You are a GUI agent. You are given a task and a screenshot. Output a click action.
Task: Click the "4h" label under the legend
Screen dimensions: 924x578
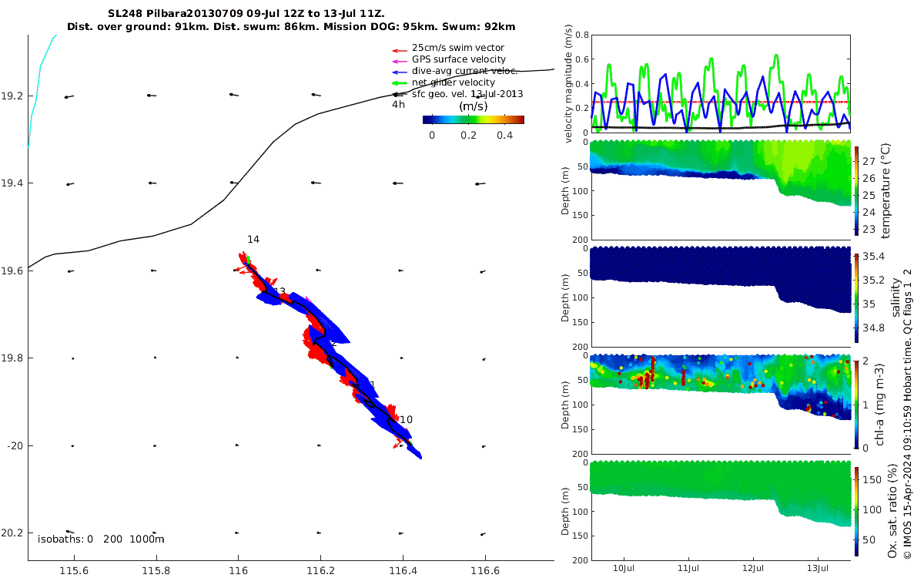tap(399, 105)
